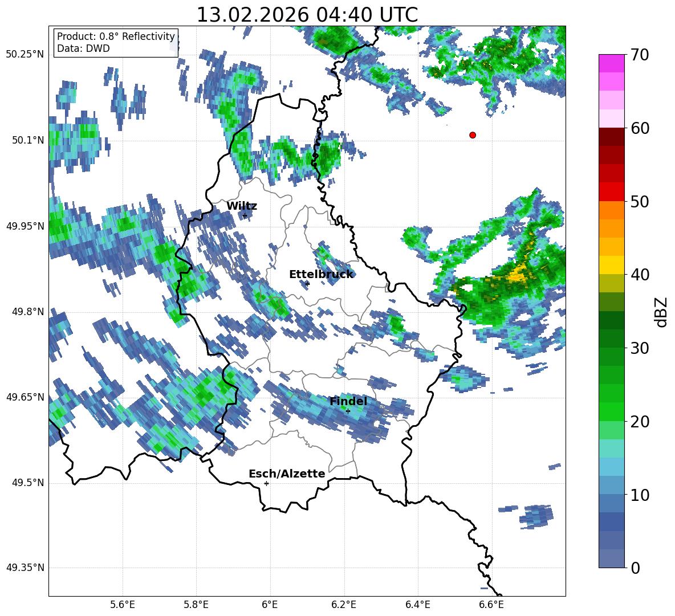Click the Findel station cross marker
This screenshot has height=616, width=675.
(x=348, y=411)
